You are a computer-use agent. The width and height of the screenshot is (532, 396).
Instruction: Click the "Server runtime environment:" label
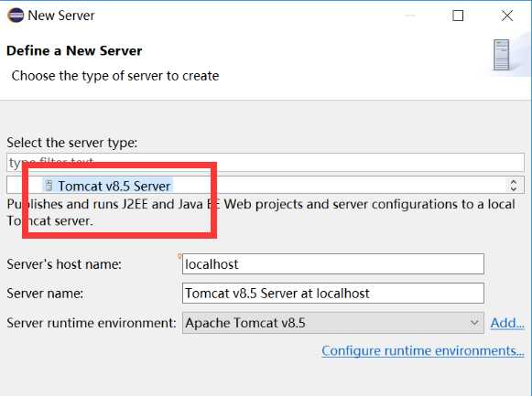coord(92,323)
